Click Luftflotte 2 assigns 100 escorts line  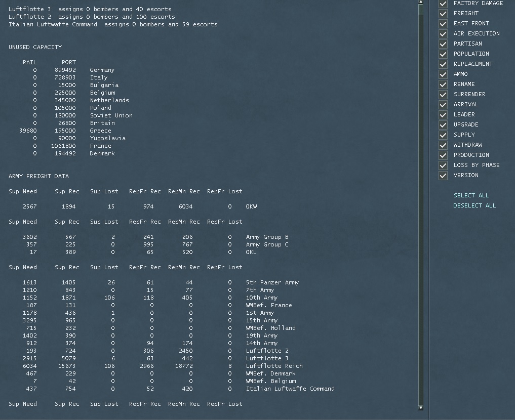(x=92, y=17)
